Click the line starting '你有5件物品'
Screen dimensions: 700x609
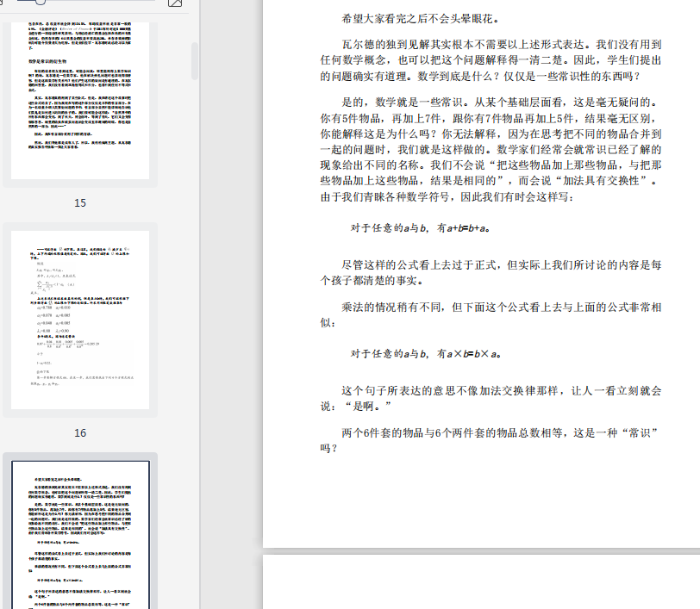(x=491, y=118)
